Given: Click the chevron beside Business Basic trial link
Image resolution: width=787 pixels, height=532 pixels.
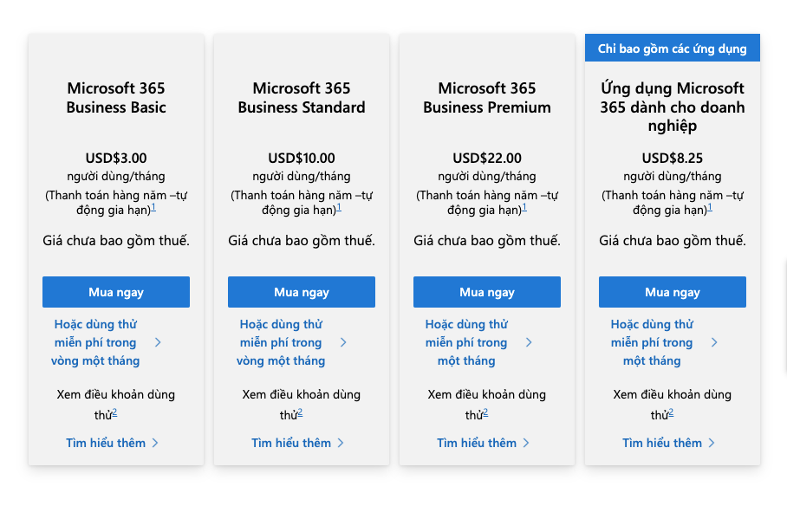Looking at the screenshot, I should click(x=158, y=342).
